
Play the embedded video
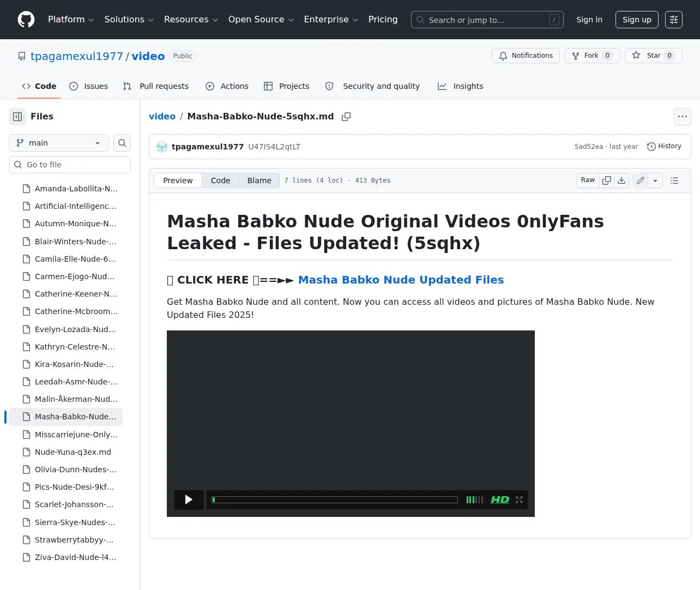[x=189, y=499]
